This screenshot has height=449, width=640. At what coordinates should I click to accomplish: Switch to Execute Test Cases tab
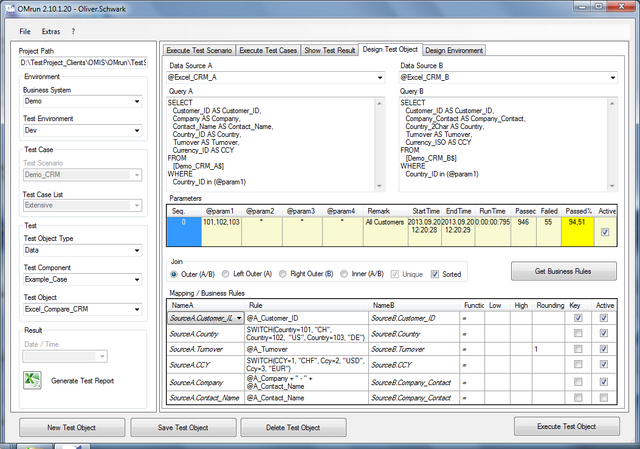268,50
